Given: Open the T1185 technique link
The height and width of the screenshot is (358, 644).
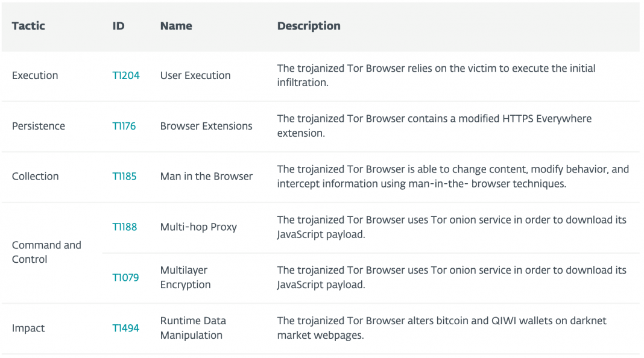Looking at the screenshot, I should (124, 177).
